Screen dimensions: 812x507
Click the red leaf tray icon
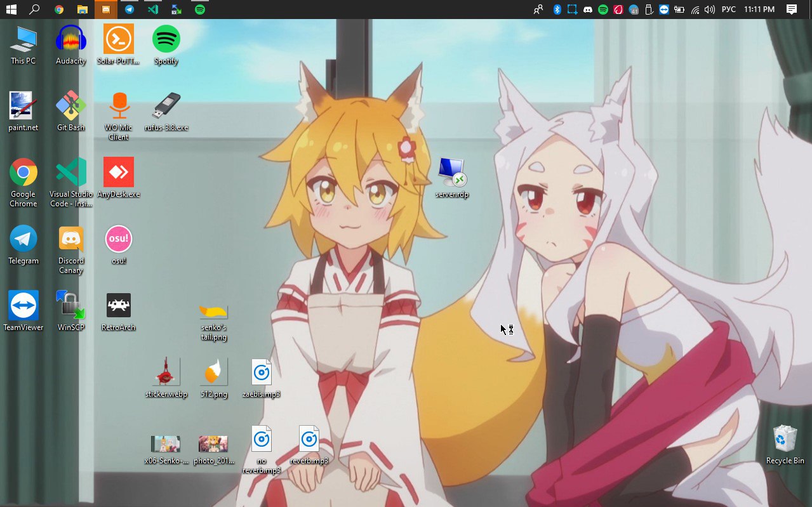pos(618,10)
